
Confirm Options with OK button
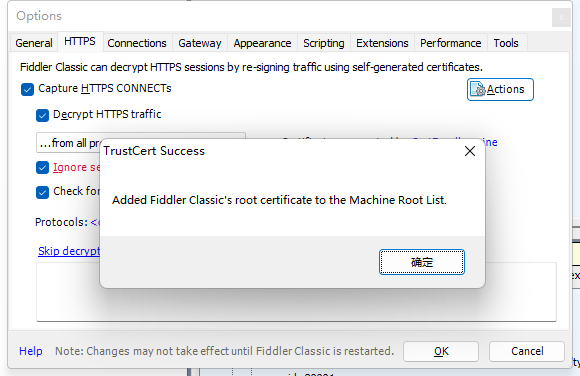click(441, 351)
